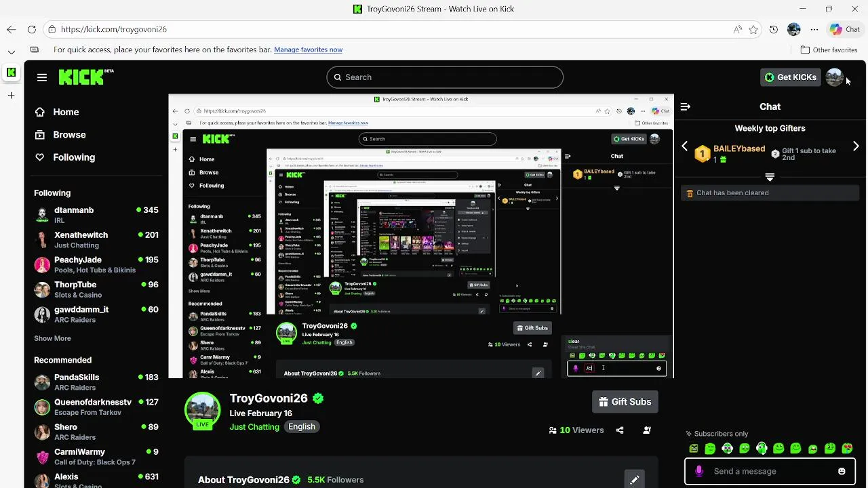Go back in browser
The image size is (868, 488).
point(12,29)
